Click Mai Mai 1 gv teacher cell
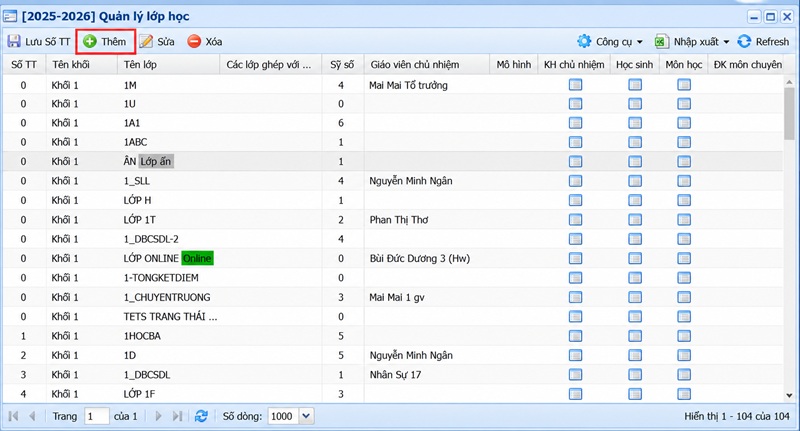800x431 pixels. tap(396, 297)
